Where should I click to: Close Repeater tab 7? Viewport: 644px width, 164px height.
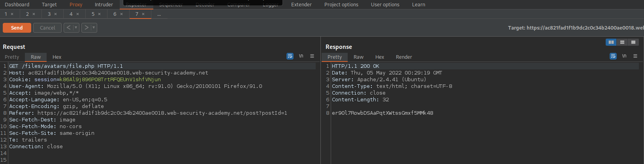(143, 14)
